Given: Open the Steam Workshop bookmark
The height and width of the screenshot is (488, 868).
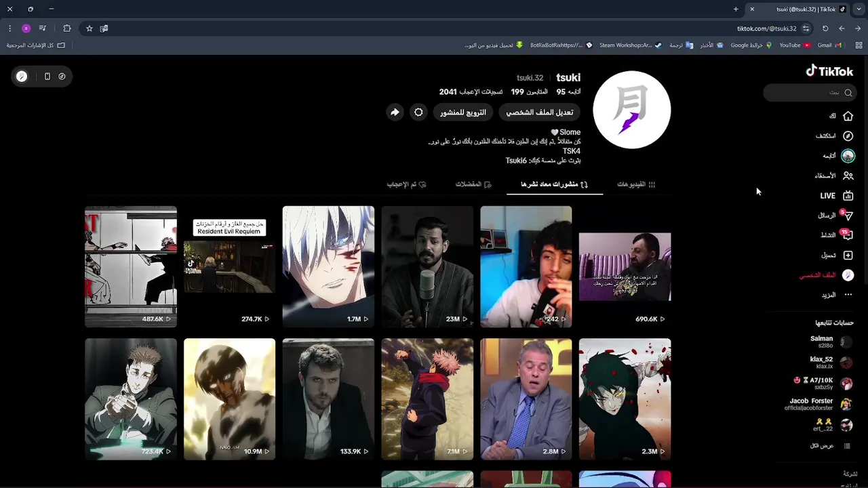Looking at the screenshot, I should click(631, 45).
